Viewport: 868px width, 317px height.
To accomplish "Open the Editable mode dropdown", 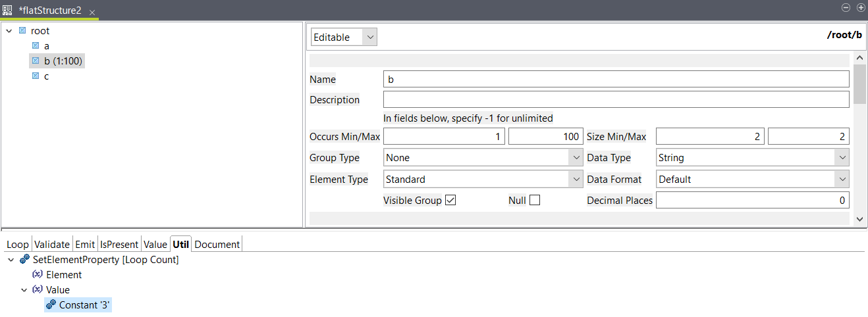I will [x=344, y=37].
